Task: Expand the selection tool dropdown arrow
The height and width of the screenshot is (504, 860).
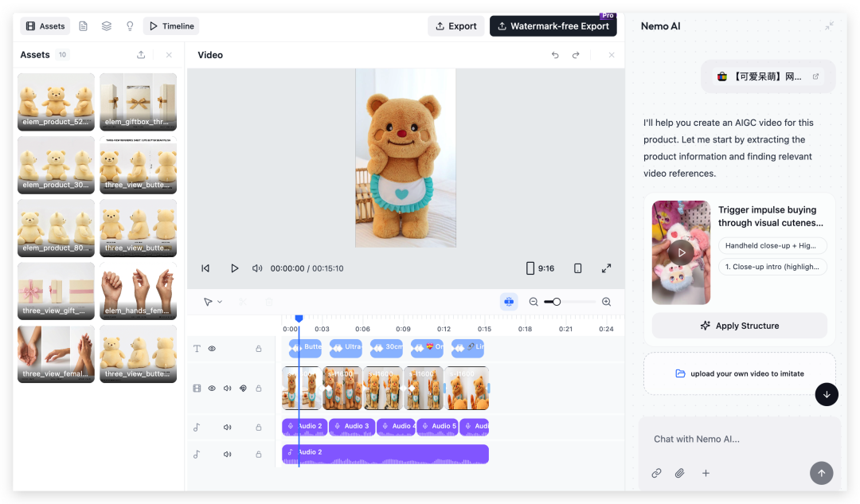Action: click(220, 302)
